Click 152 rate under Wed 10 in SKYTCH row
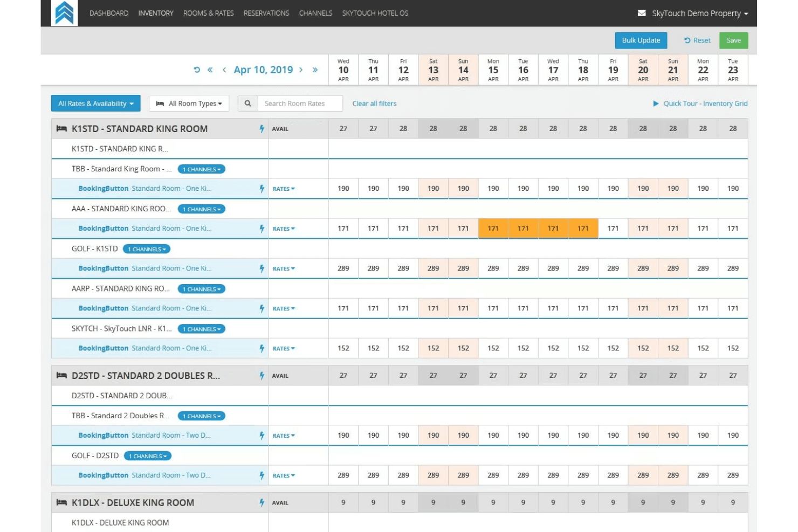Screen dimensions: 798x532 point(343,348)
